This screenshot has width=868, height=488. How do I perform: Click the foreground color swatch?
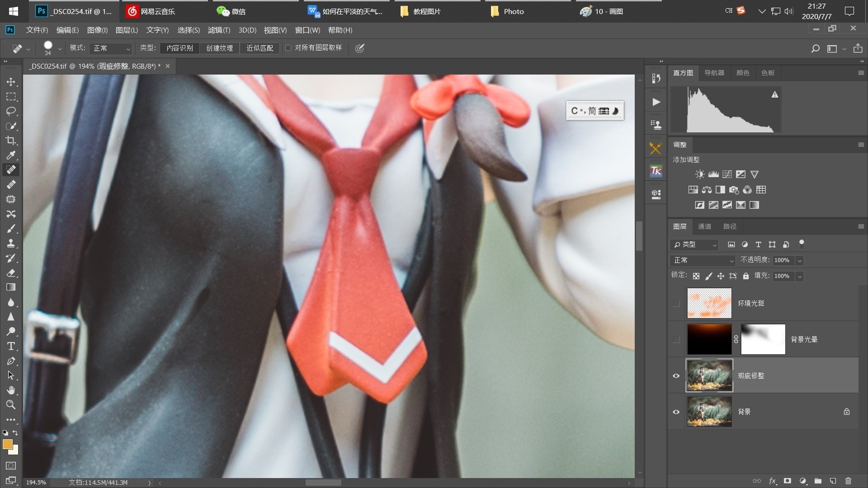tap(7, 444)
